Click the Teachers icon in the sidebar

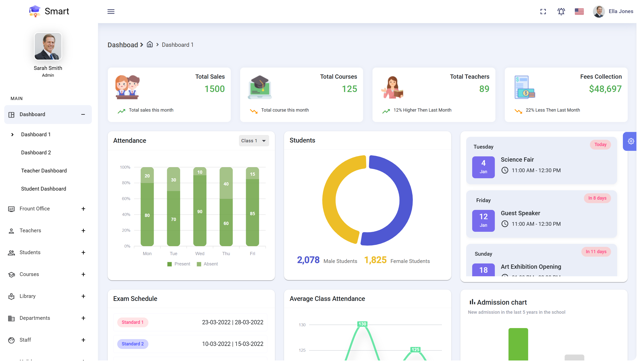[x=12, y=231]
